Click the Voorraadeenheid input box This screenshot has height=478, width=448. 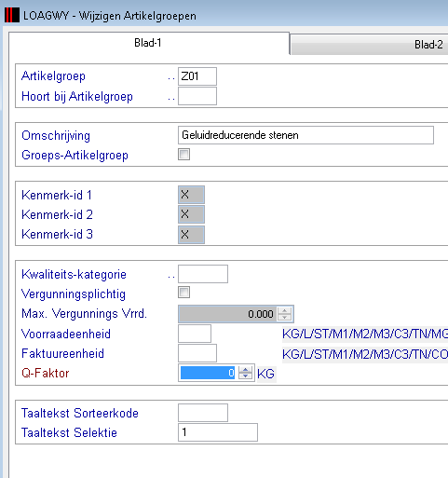(x=195, y=334)
